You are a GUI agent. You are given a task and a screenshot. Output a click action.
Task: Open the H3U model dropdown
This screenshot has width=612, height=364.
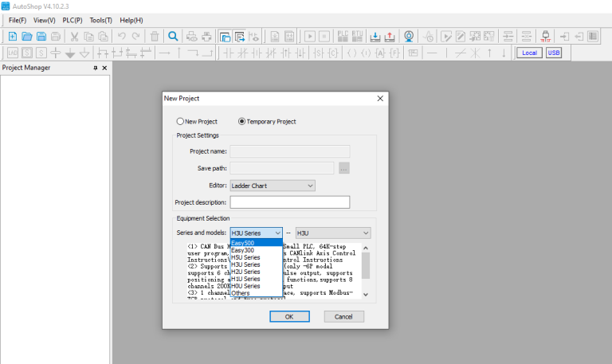[333, 233]
